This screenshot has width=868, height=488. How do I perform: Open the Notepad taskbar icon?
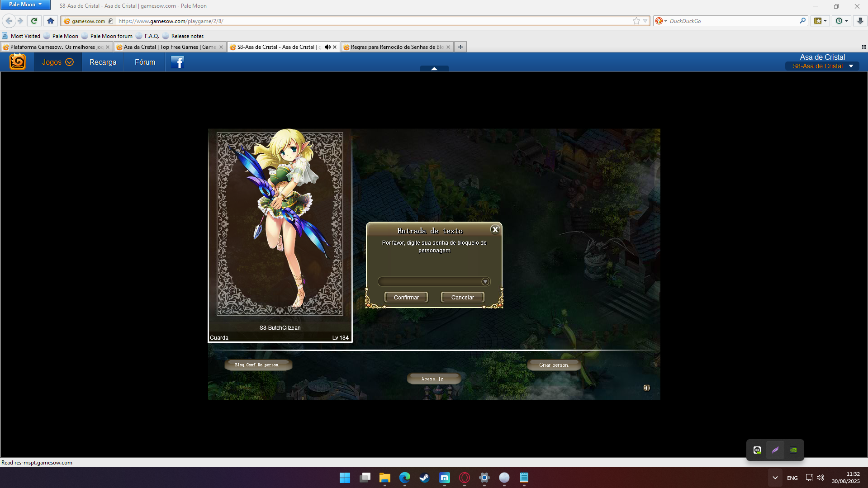coord(524,478)
